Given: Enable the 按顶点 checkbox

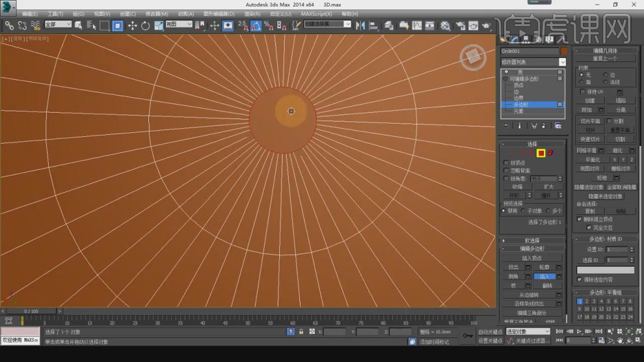Looking at the screenshot, I should [506, 163].
